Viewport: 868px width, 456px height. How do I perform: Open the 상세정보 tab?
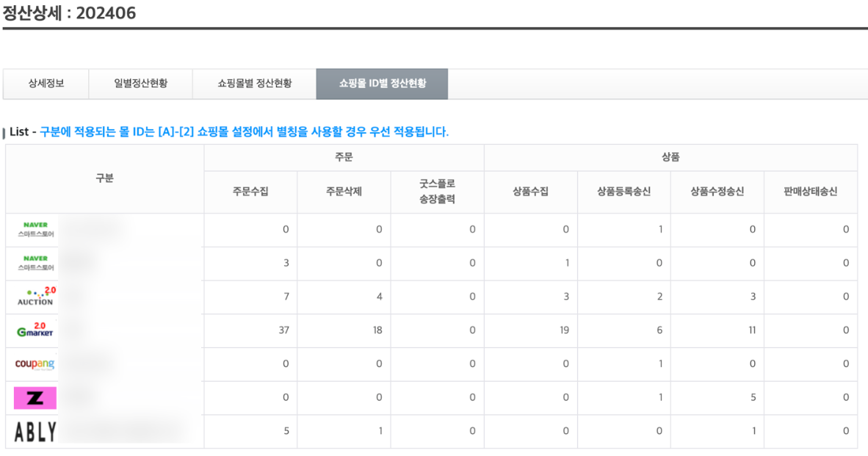pos(46,84)
